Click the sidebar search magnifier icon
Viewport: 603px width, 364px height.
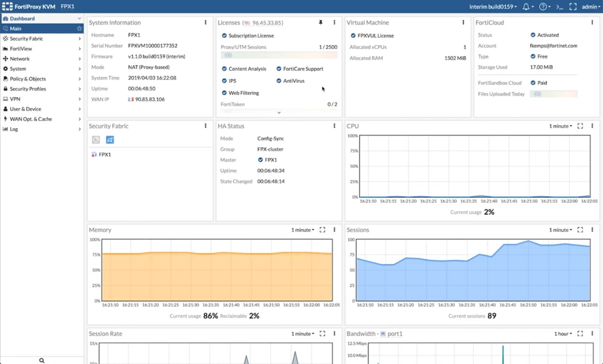click(x=41, y=360)
